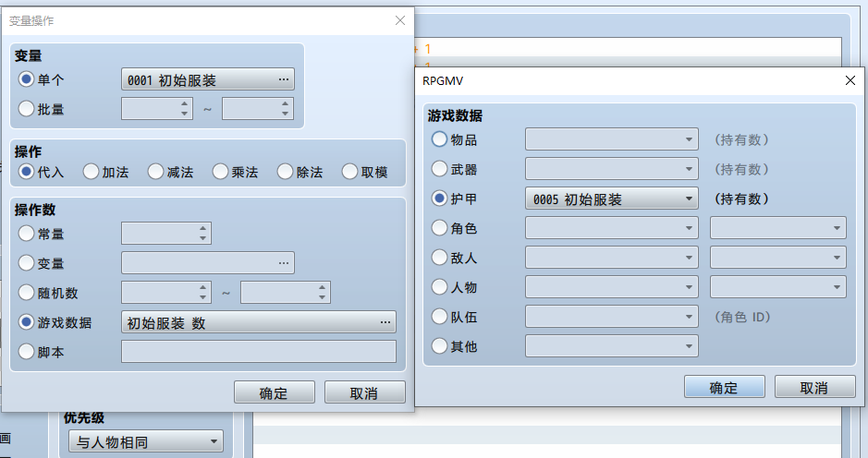Open the 变量 operand selector field
The image size is (868, 458).
[208, 263]
